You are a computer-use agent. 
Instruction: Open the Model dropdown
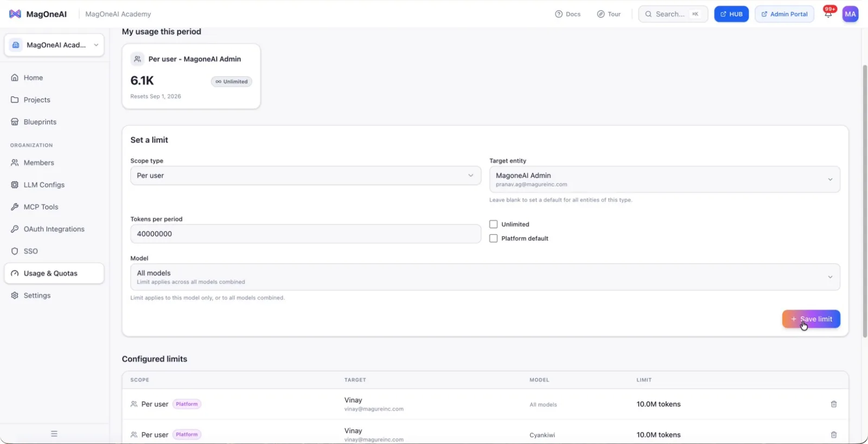[x=485, y=277]
